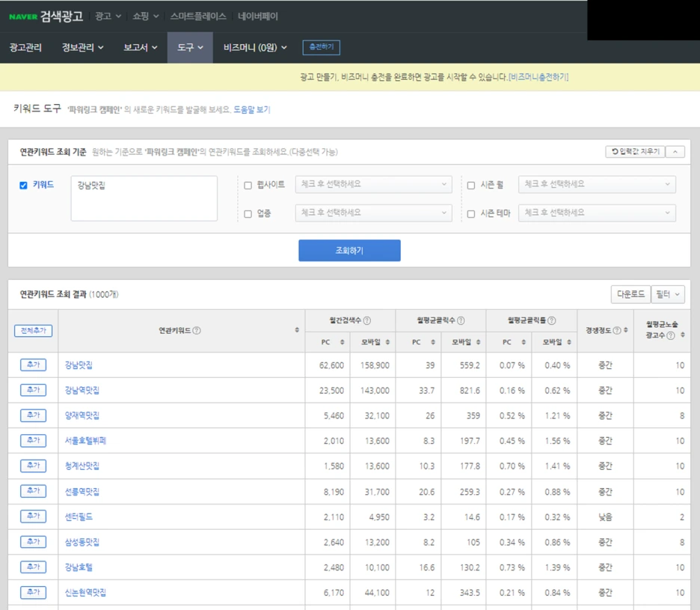Select the 낮음 competition cell
The width and height of the screenshot is (700, 610).
(x=605, y=517)
